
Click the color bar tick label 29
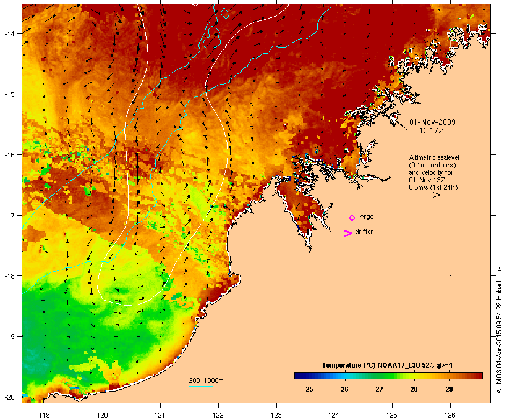point(449,389)
